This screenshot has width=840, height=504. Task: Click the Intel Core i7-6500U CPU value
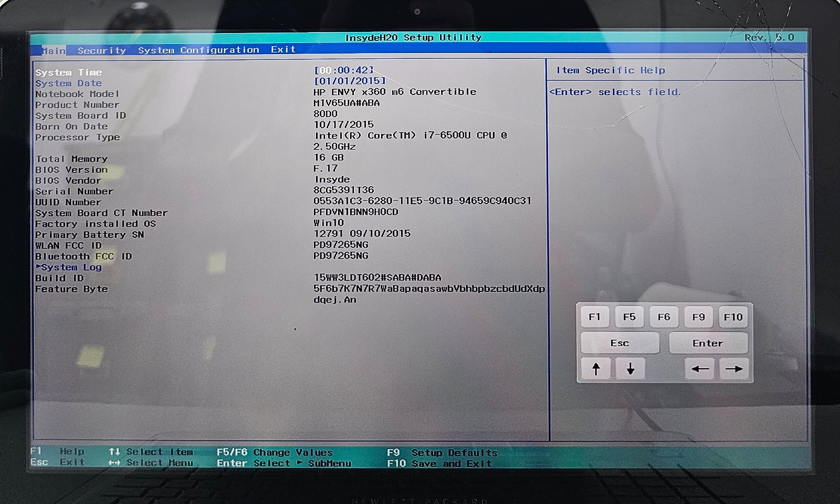coord(411,141)
